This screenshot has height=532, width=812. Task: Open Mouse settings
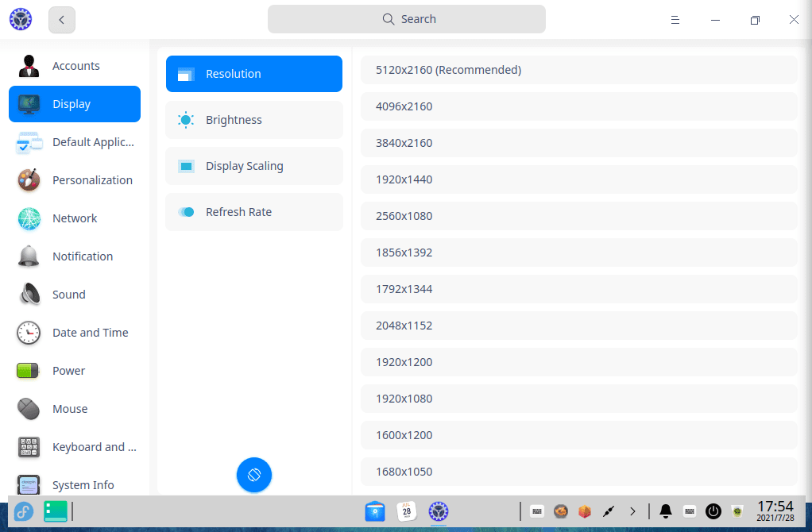coord(75,409)
